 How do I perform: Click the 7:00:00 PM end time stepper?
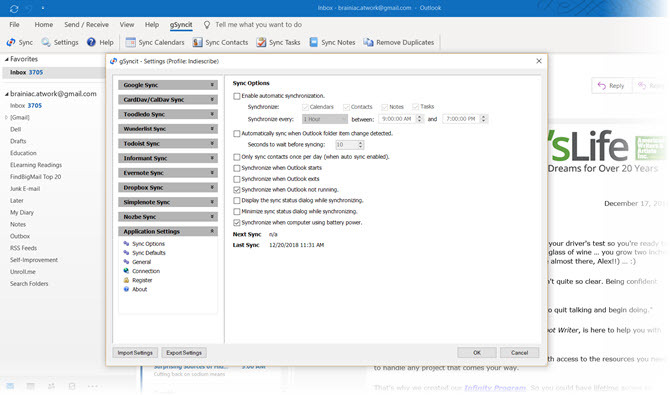point(483,119)
